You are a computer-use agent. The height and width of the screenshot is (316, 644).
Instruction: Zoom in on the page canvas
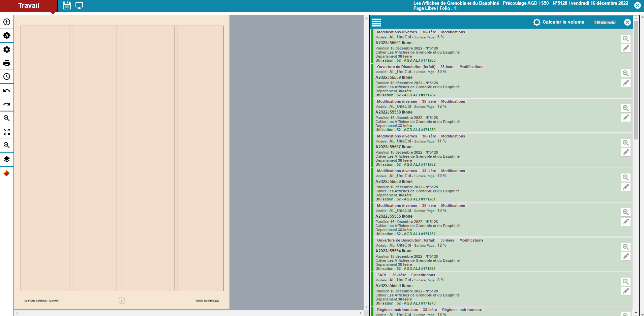[x=7, y=118]
